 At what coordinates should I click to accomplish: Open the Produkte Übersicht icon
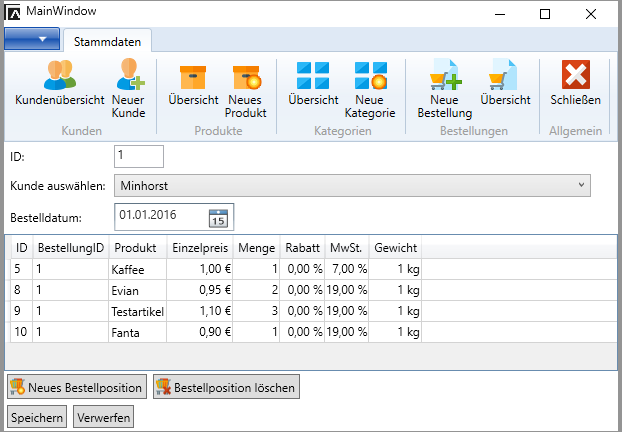click(x=193, y=77)
